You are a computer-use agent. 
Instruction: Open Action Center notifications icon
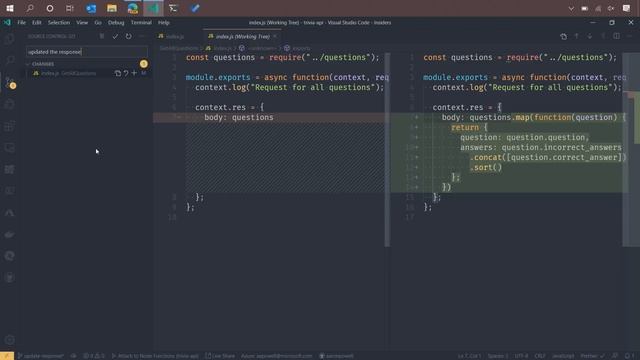point(627,8)
